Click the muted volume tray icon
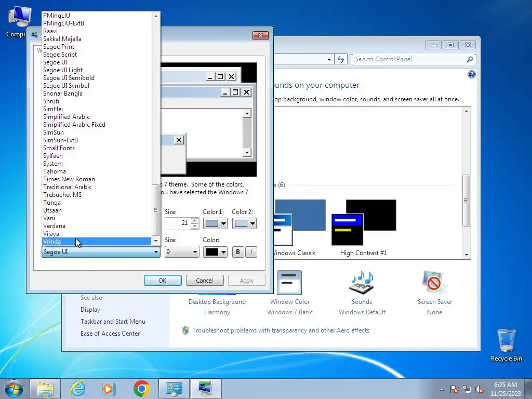The width and height of the screenshot is (532, 399). pyautogui.click(x=480, y=389)
